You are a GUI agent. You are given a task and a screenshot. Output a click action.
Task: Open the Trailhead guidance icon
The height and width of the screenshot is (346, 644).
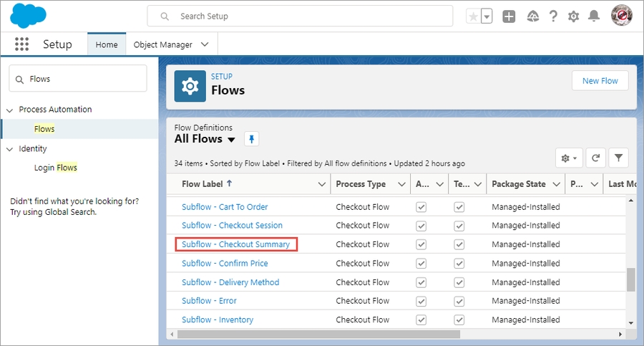532,16
